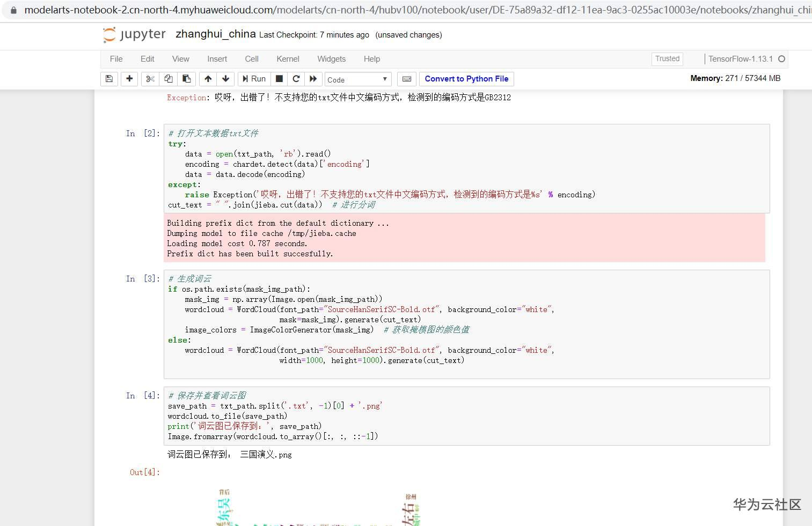The image size is (812, 526).
Task: Cut the selected cell
Action: [149, 79]
